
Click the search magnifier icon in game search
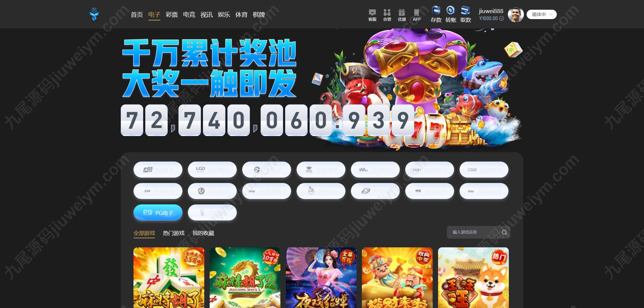(x=504, y=232)
